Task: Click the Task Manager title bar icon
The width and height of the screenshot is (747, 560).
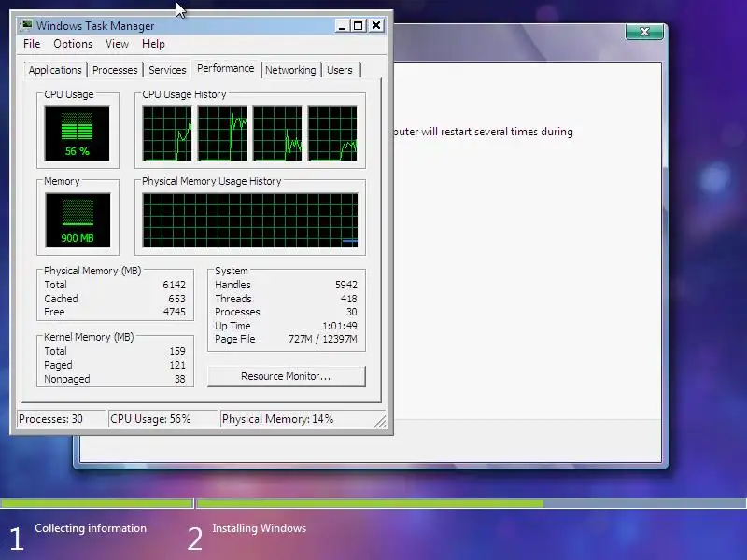Action: [27, 25]
